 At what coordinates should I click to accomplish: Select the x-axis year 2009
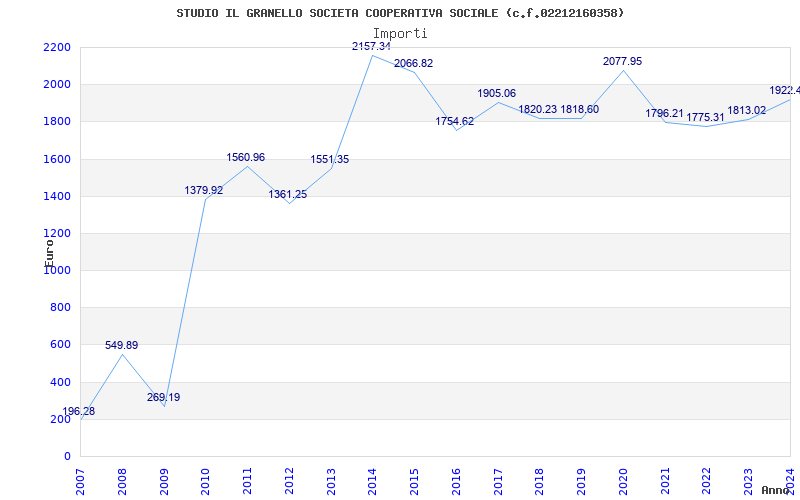click(x=164, y=482)
